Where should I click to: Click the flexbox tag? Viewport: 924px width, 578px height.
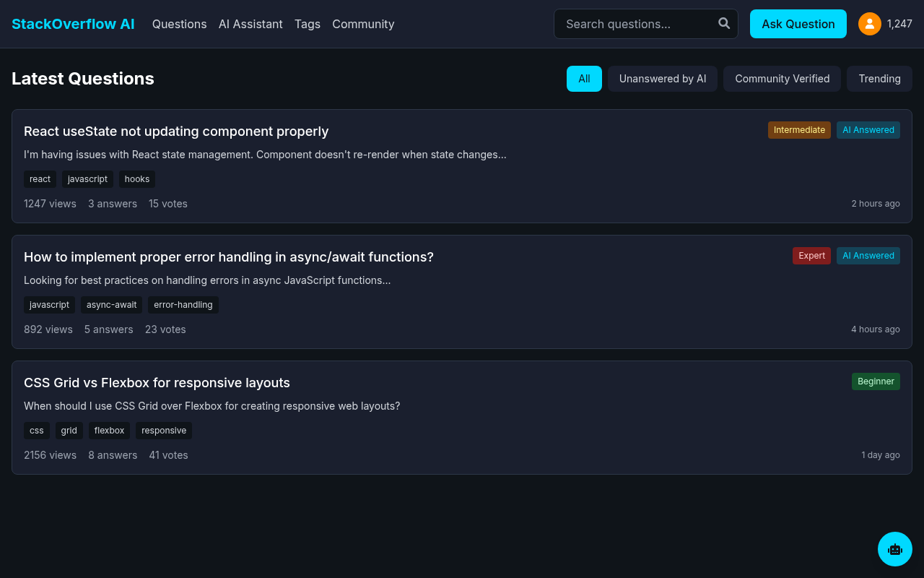(x=109, y=431)
